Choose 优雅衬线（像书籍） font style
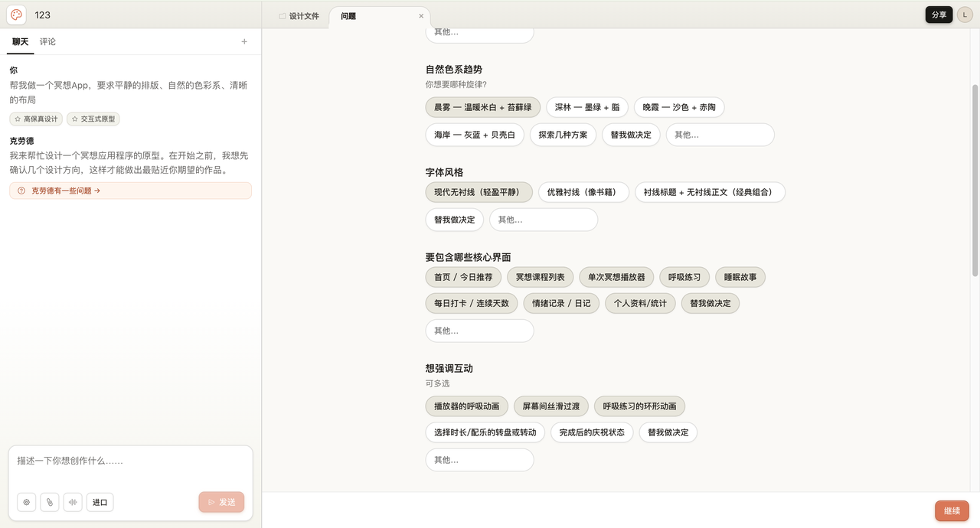This screenshot has height=528, width=980. (x=583, y=192)
